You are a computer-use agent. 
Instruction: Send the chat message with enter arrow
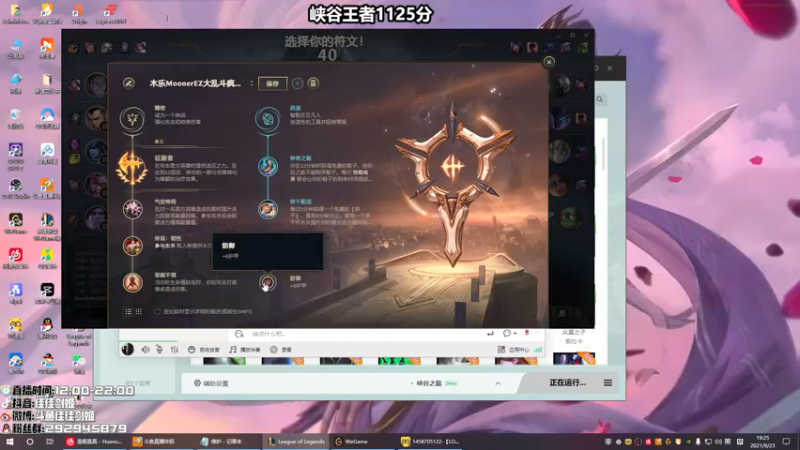click(490, 333)
